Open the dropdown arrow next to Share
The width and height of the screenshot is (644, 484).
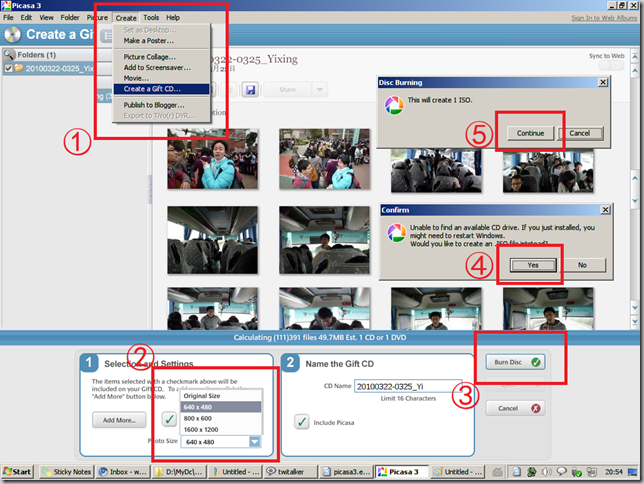[x=320, y=90]
